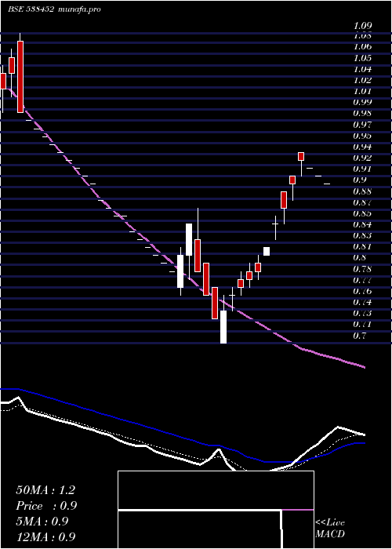The height and width of the screenshot is (549, 392).
Task: Click the 0.83 price axis label
Action: point(362,235)
